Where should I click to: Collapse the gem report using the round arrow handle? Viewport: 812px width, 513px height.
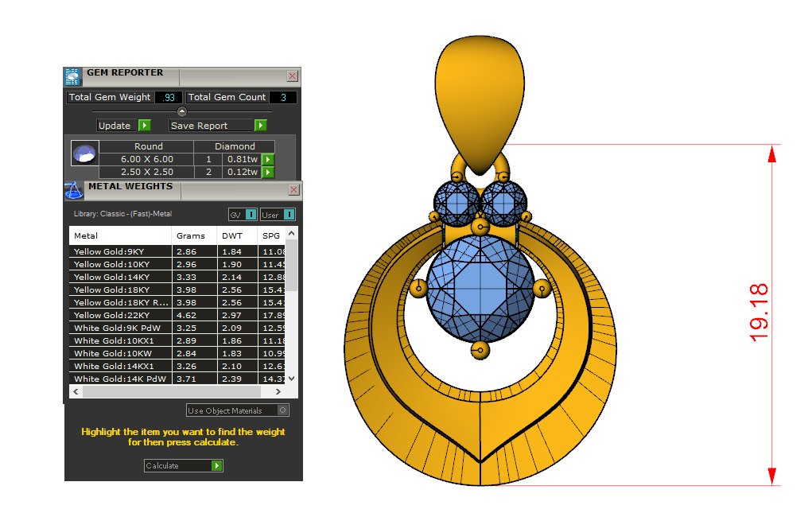182,111
